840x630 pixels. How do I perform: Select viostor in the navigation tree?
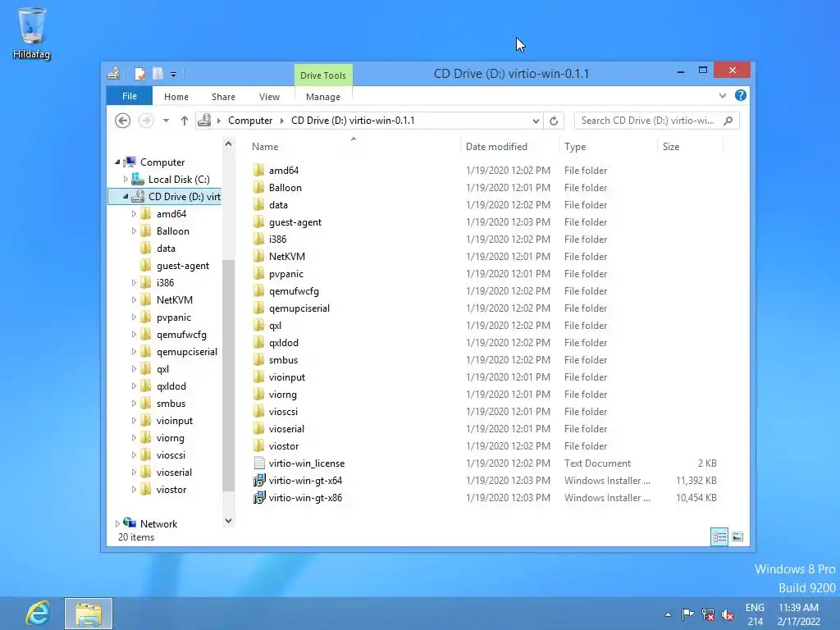[x=171, y=490]
